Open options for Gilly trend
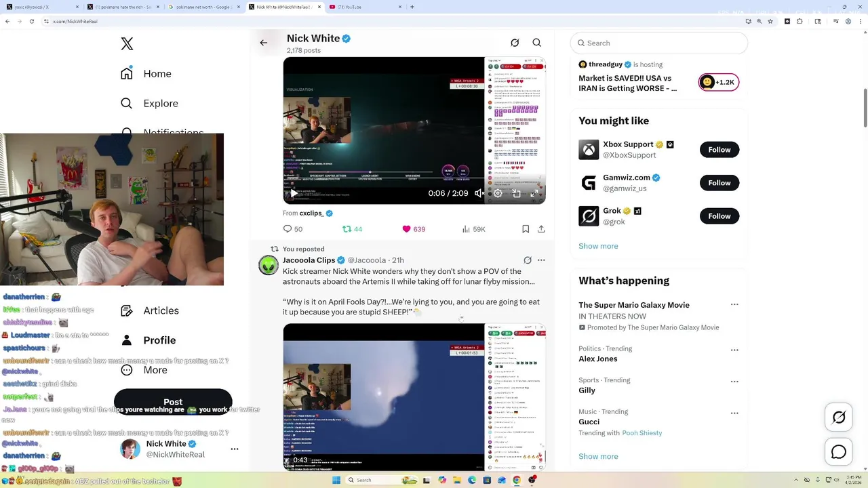Screen dimensions: 868x488 coord(734,382)
